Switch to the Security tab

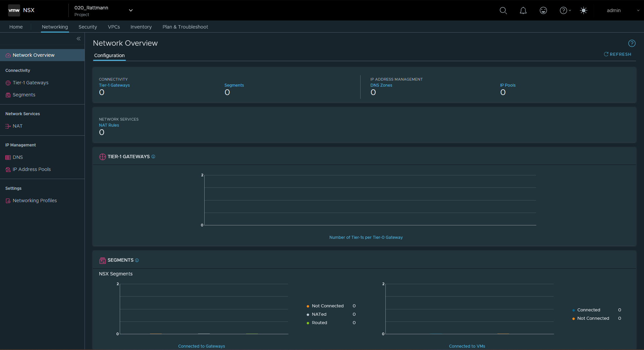88,27
